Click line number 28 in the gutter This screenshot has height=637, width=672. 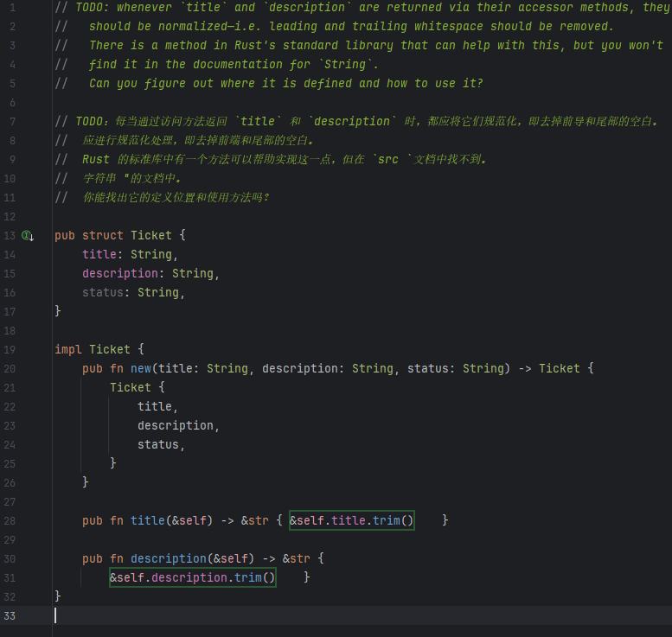click(10, 520)
